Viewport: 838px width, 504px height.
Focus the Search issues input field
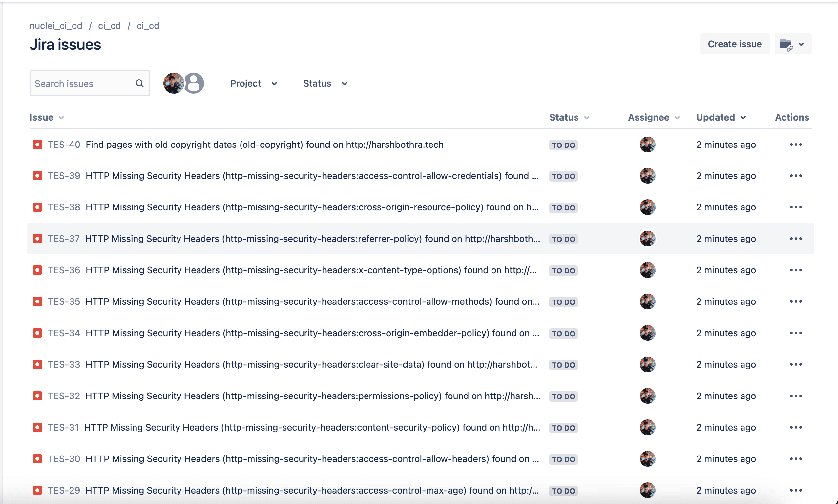click(x=82, y=84)
